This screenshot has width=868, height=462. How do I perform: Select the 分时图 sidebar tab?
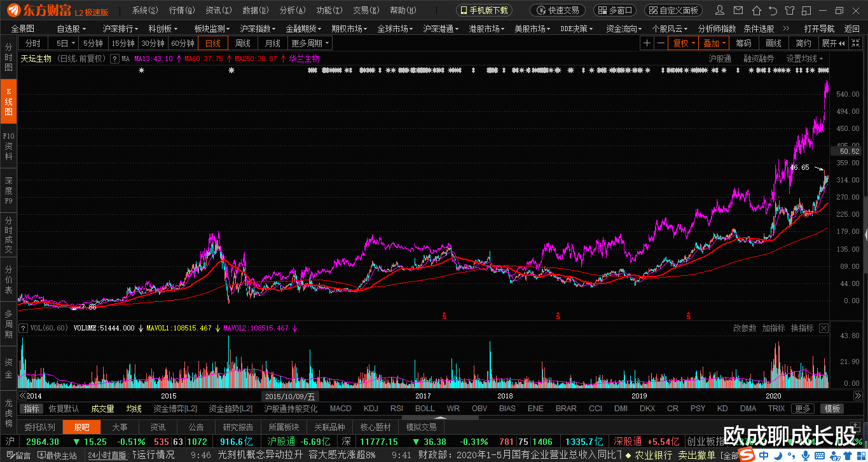click(x=8, y=57)
